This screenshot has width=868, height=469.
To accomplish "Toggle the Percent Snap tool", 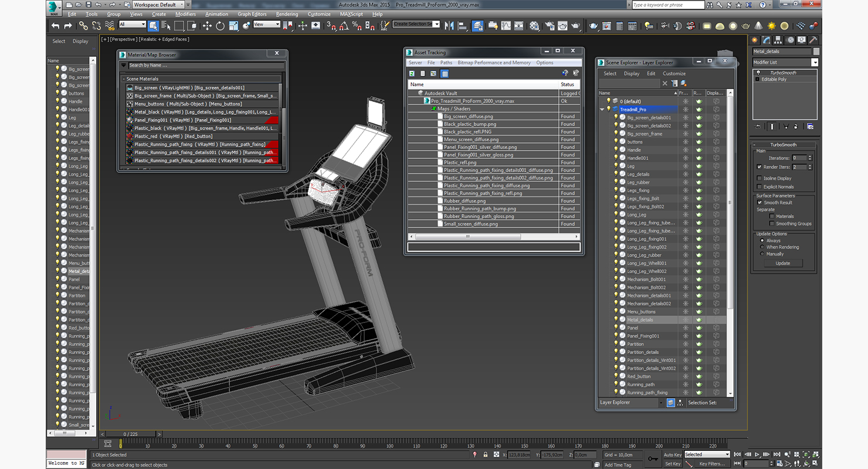I will (x=357, y=26).
